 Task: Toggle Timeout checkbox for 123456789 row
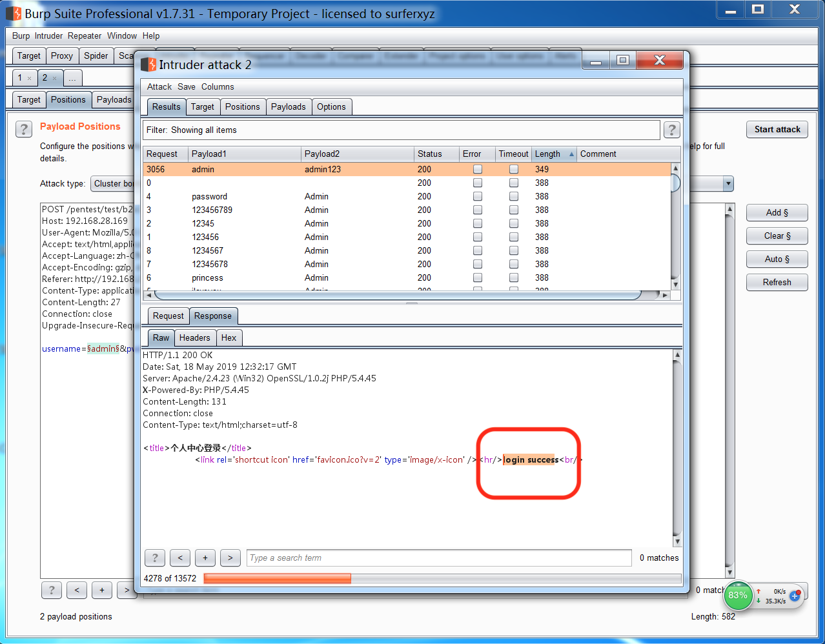[514, 210]
